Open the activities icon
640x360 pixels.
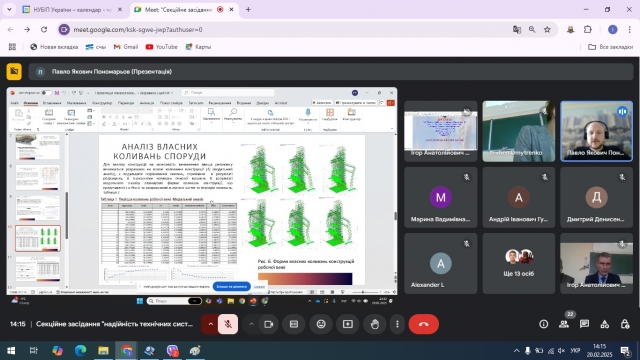click(x=605, y=324)
